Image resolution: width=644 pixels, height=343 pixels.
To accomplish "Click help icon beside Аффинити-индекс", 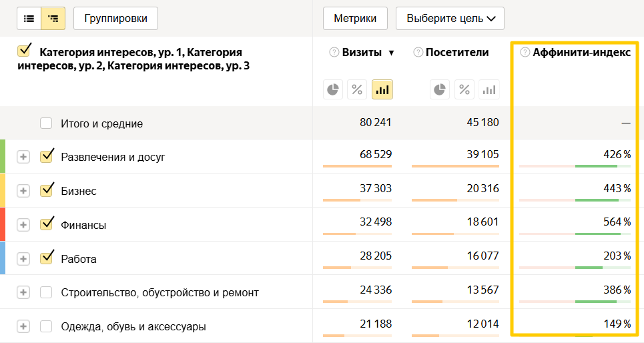I will pos(525,53).
